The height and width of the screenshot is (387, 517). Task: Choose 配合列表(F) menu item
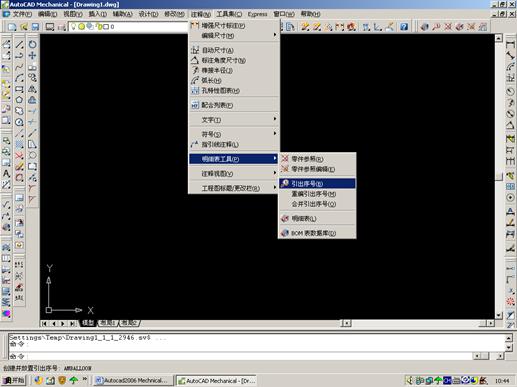[x=234, y=105]
